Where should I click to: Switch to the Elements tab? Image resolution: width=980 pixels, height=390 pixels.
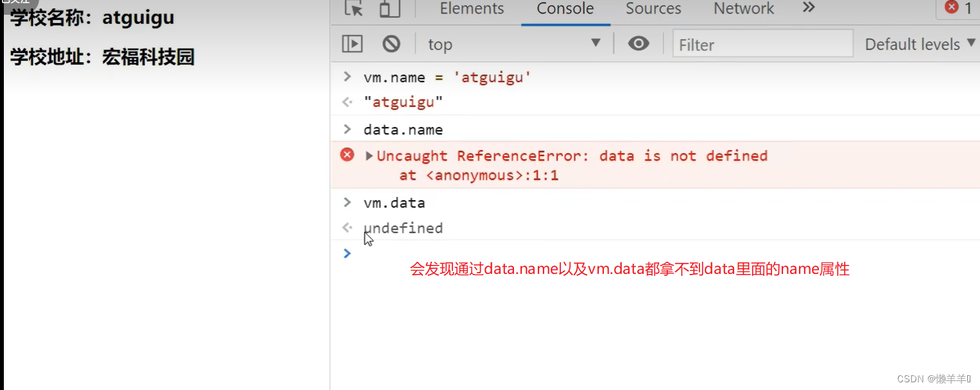click(x=472, y=9)
